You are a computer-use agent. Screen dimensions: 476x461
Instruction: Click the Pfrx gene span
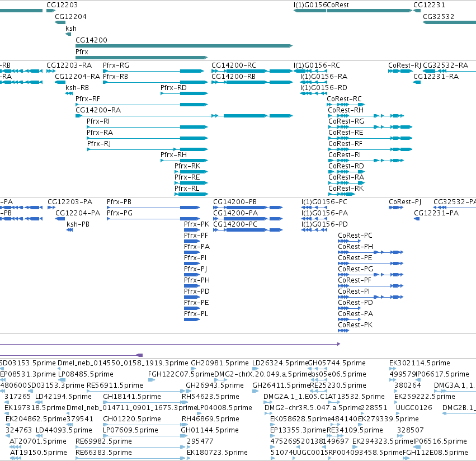pos(142,58)
